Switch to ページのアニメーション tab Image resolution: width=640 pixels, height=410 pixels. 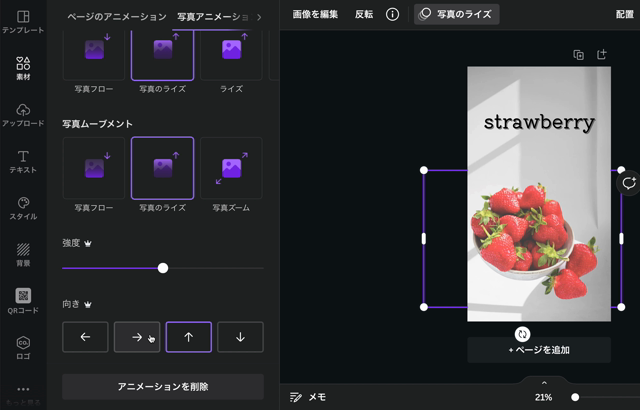(117, 17)
